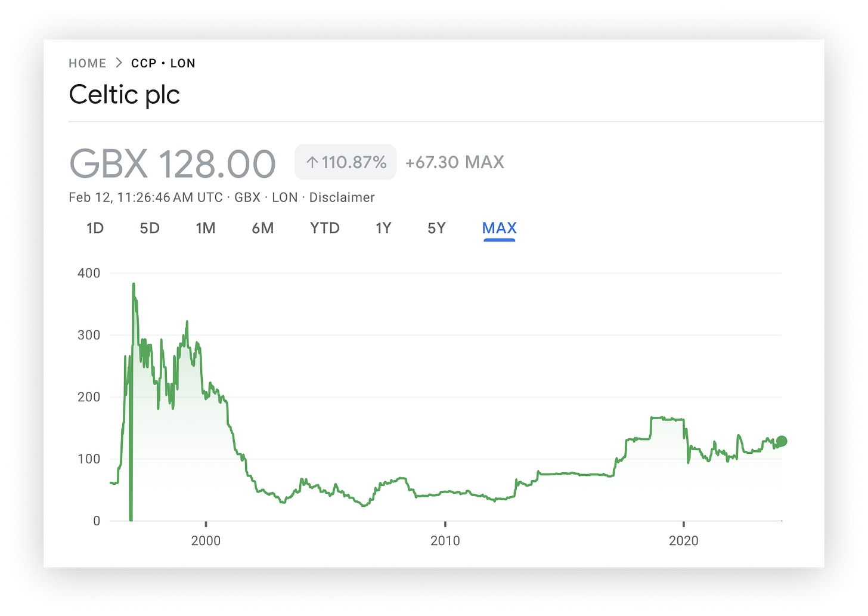The width and height of the screenshot is (868, 616).
Task: Select the 1D time range tab
Action: (95, 228)
